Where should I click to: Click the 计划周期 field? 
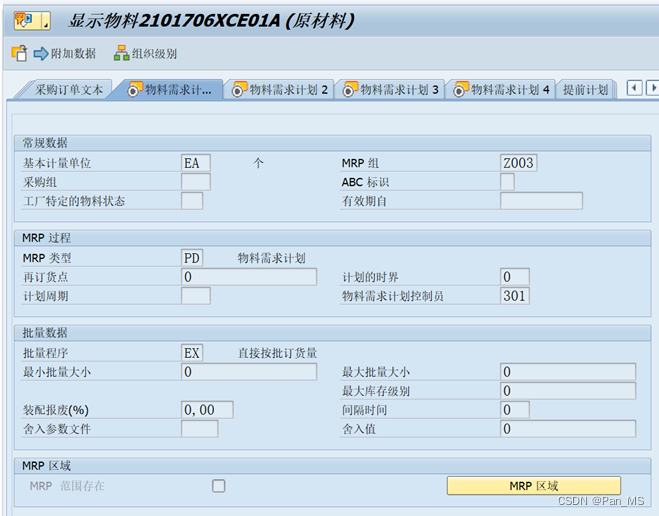(196, 296)
